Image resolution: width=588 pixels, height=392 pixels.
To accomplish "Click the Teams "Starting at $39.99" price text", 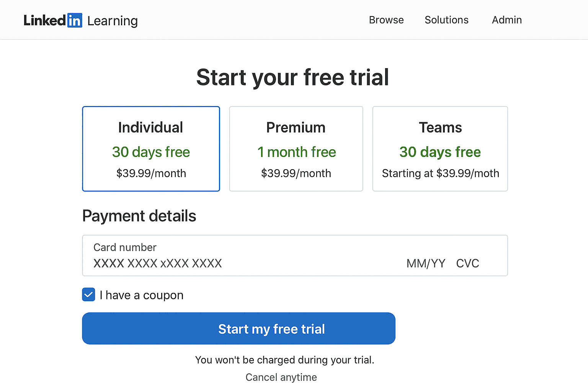I will tap(440, 173).
